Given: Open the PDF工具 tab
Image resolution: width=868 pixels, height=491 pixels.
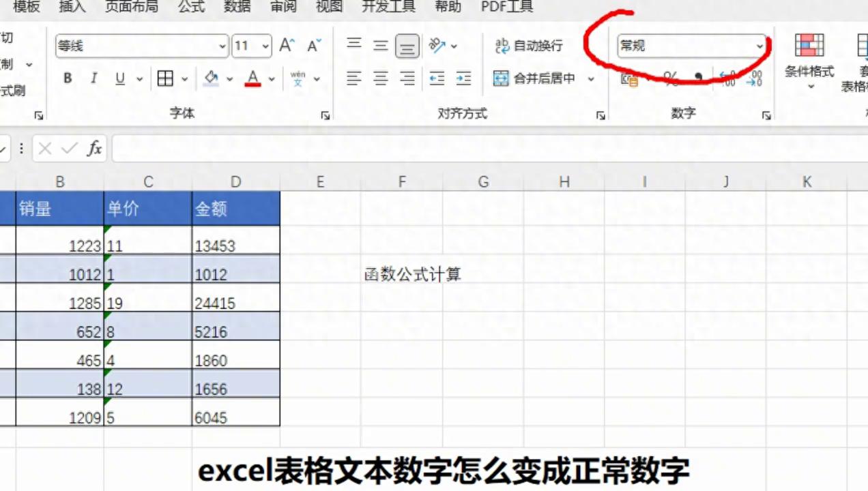Looking at the screenshot, I should [x=507, y=7].
